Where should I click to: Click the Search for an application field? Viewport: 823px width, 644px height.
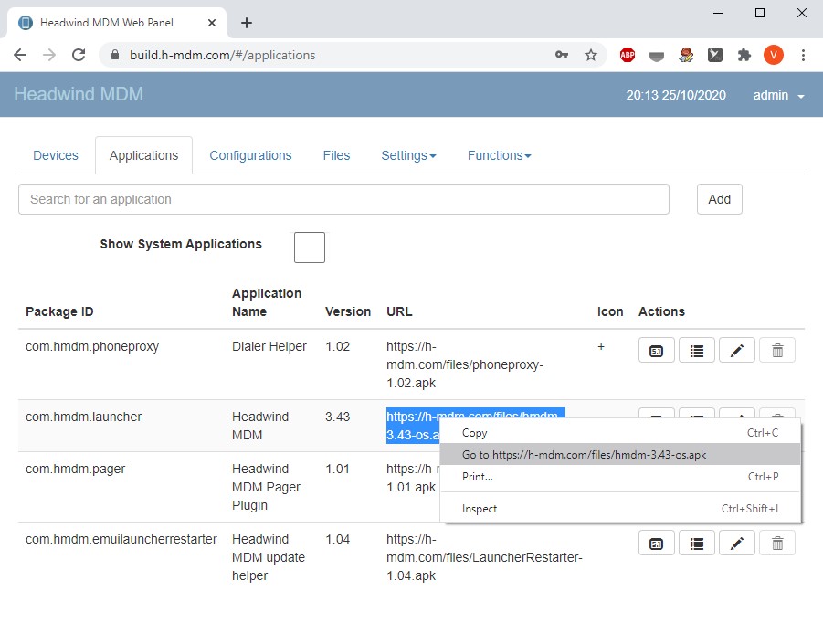coord(343,199)
